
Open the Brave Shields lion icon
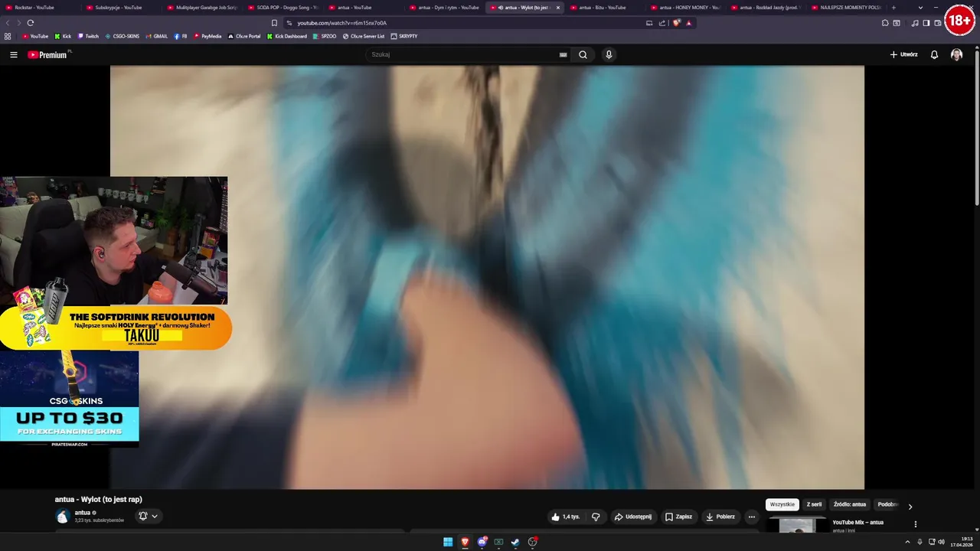click(x=676, y=23)
